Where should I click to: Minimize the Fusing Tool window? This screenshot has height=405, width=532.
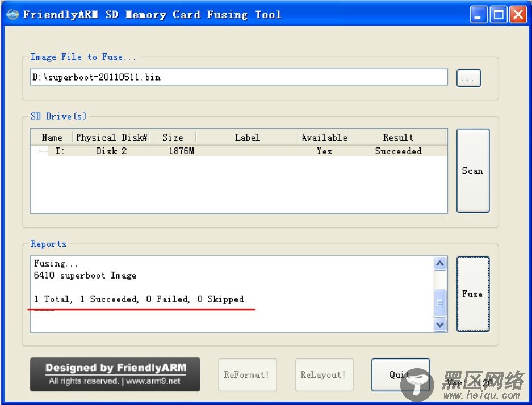[479, 15]
